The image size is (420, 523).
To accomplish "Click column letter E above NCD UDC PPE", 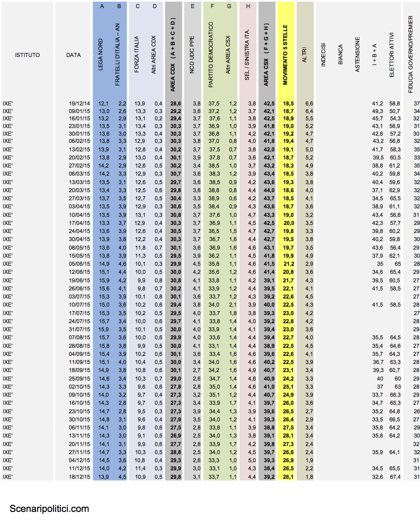I will pyautogui.click(x=193, y=6).
